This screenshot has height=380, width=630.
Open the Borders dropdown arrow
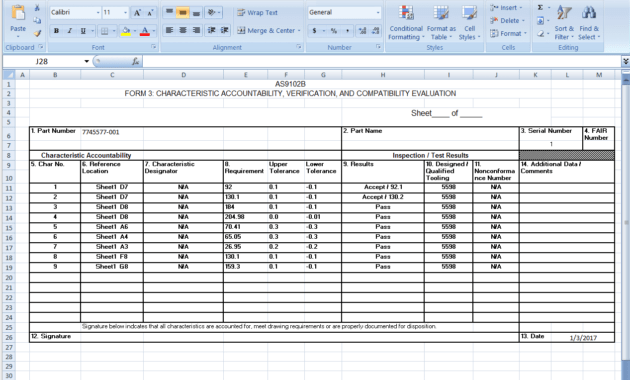tap(114, 31)
